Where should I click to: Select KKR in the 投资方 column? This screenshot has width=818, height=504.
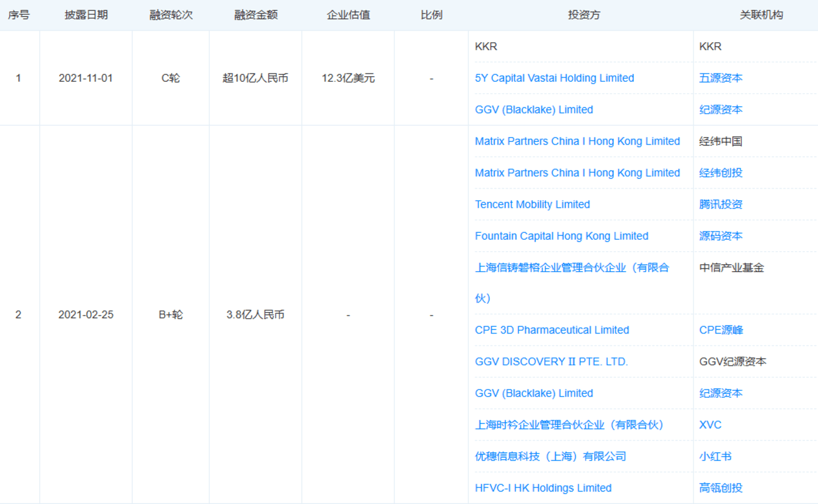(x=486, y=47)
